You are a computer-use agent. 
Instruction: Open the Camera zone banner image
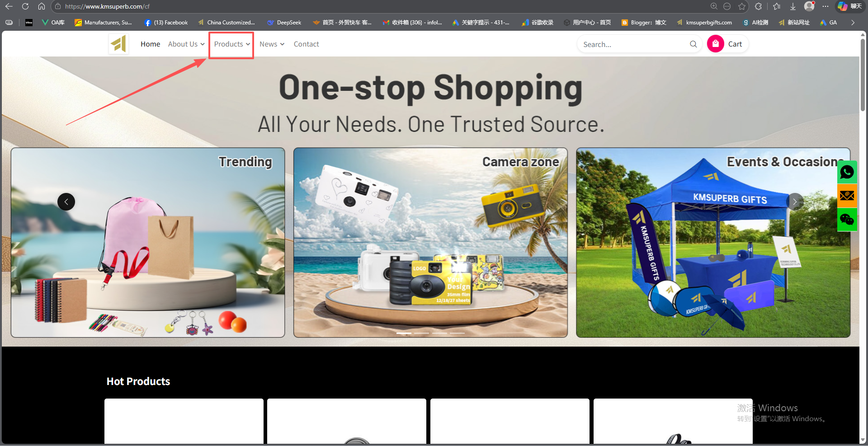point(430,243)
